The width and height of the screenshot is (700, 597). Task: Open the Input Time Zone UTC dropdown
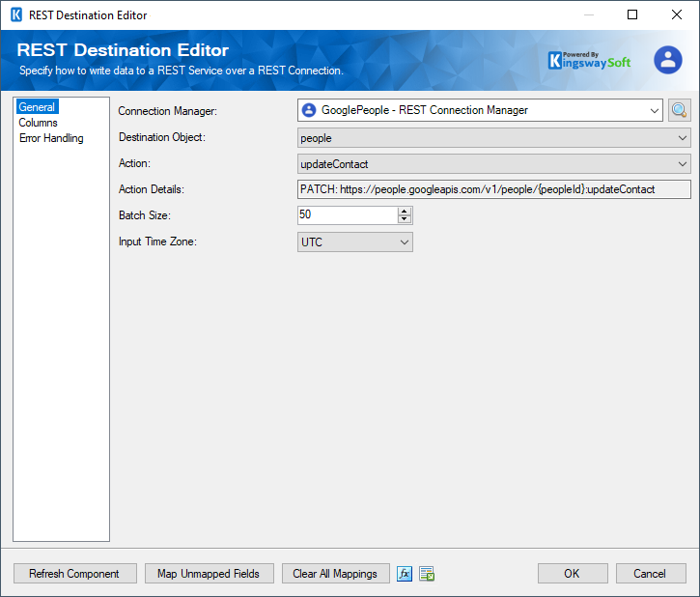355,242
